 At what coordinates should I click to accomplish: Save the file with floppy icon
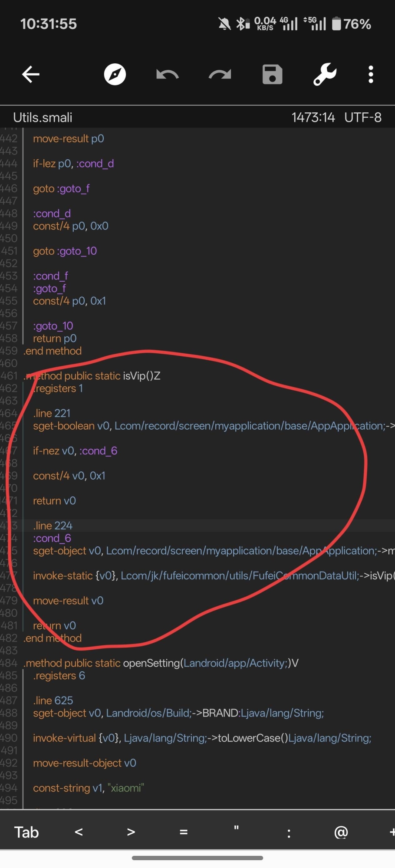273,74
